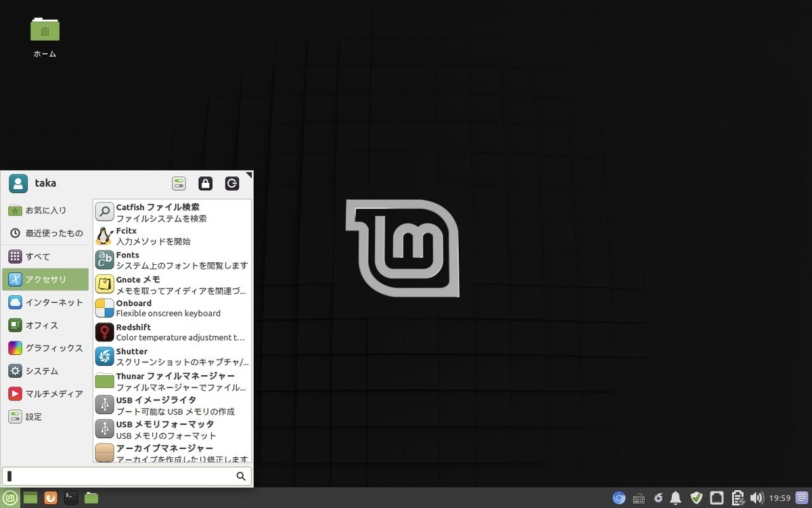The image size is (812, 508).
Task: Toggle the All Settings switch icon in the menu
Action: tap(179, 183)
